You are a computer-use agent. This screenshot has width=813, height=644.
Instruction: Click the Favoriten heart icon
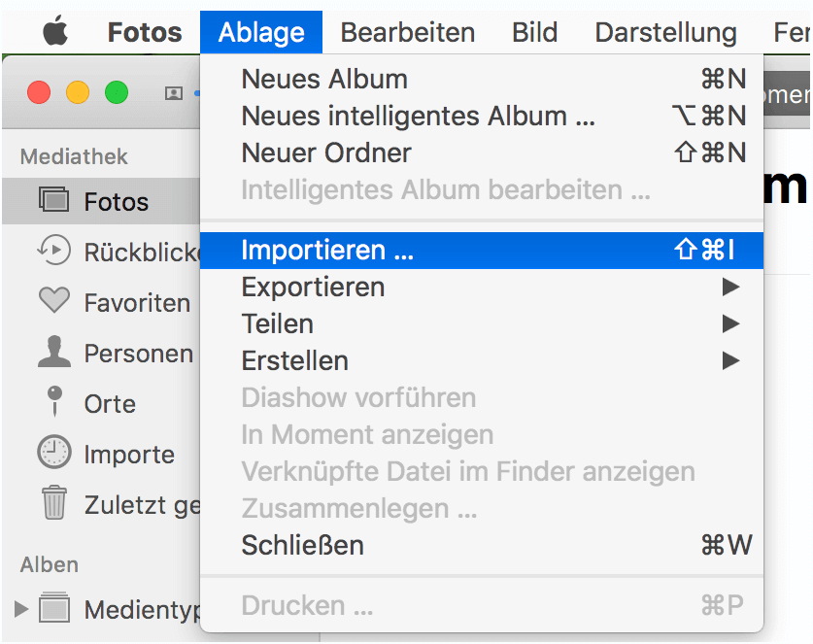[x=54, y=301]
